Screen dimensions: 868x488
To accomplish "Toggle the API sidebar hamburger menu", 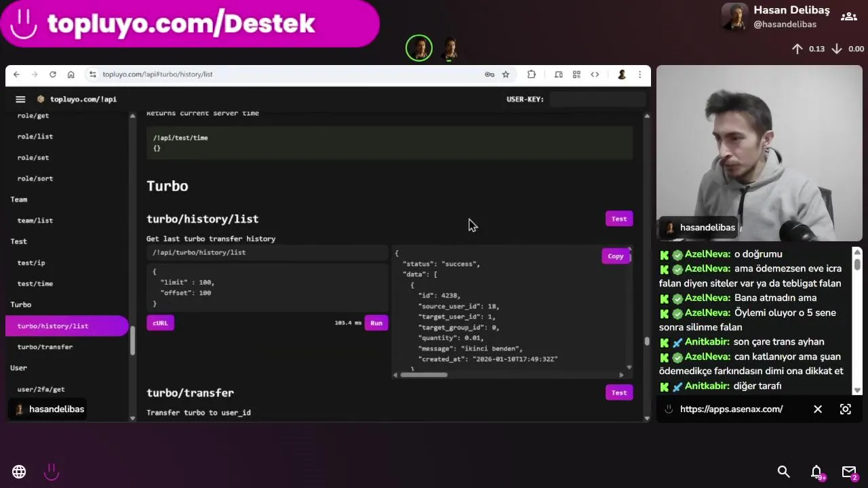I will pyautogui.click(x=20, y=99).
